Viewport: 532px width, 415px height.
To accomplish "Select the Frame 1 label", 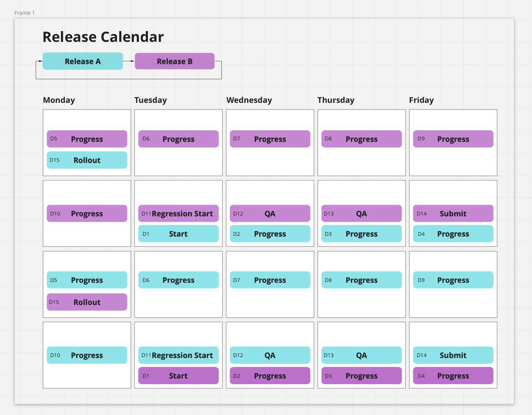I will pyautogui.click(x=24, y=13).
